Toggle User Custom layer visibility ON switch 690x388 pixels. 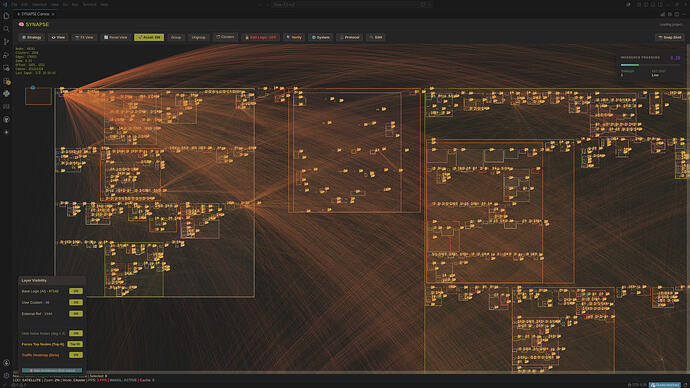point(76,303)
